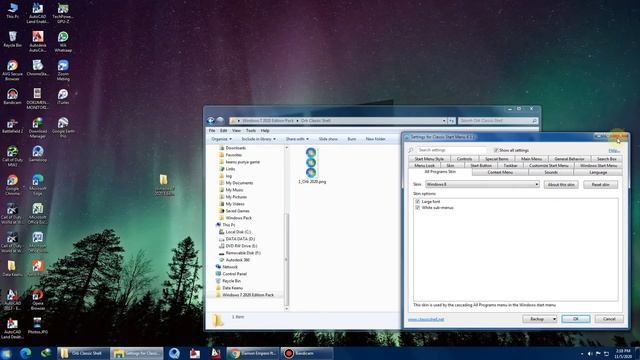Switch to the Sounds tab
640x360 pixels.
tap(551, 173)
